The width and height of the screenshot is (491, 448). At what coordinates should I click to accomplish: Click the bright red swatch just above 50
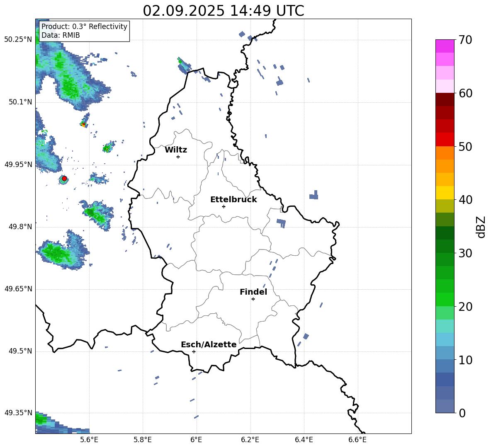445,140
